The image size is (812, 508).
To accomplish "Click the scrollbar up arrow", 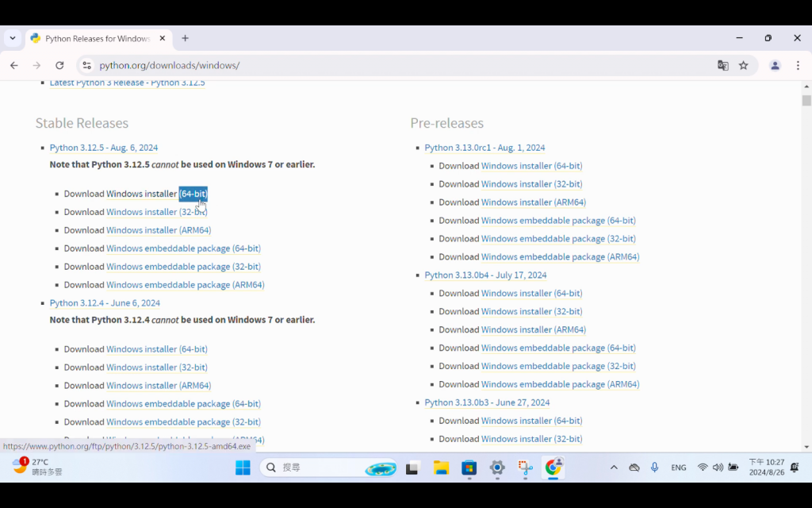I will (806, 86).
